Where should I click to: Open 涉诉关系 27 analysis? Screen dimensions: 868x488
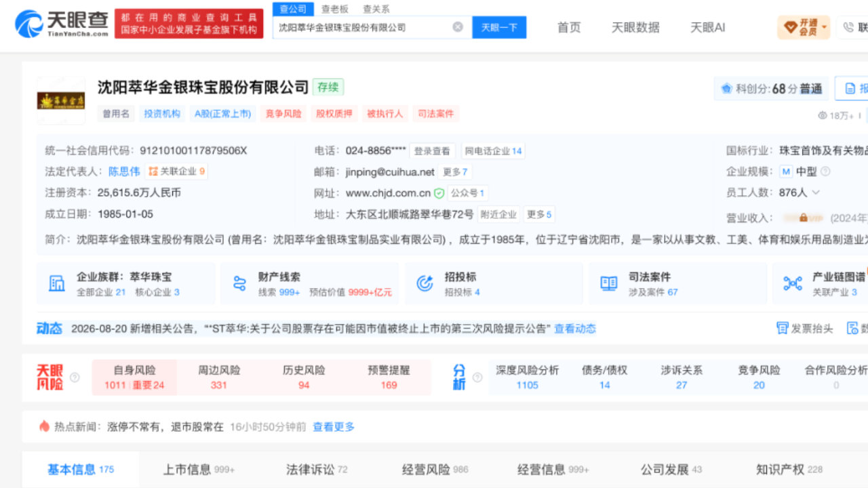click(x=682, y=378)
